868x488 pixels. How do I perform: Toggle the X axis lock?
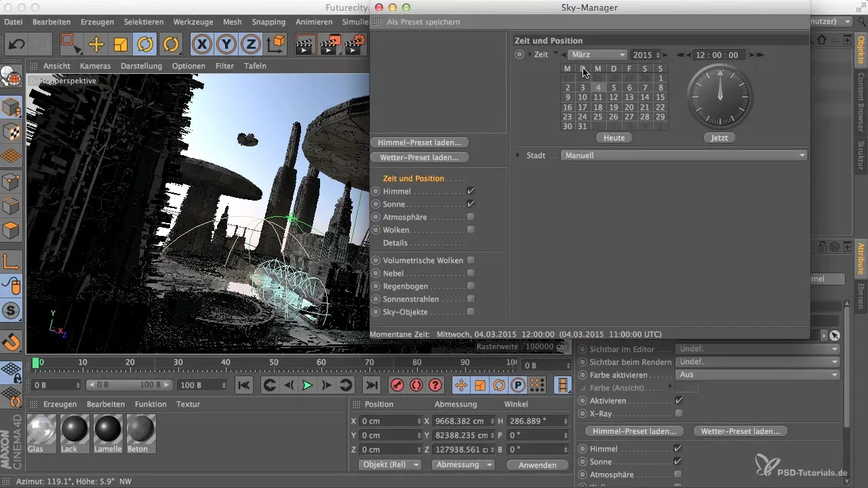(201, 45)
